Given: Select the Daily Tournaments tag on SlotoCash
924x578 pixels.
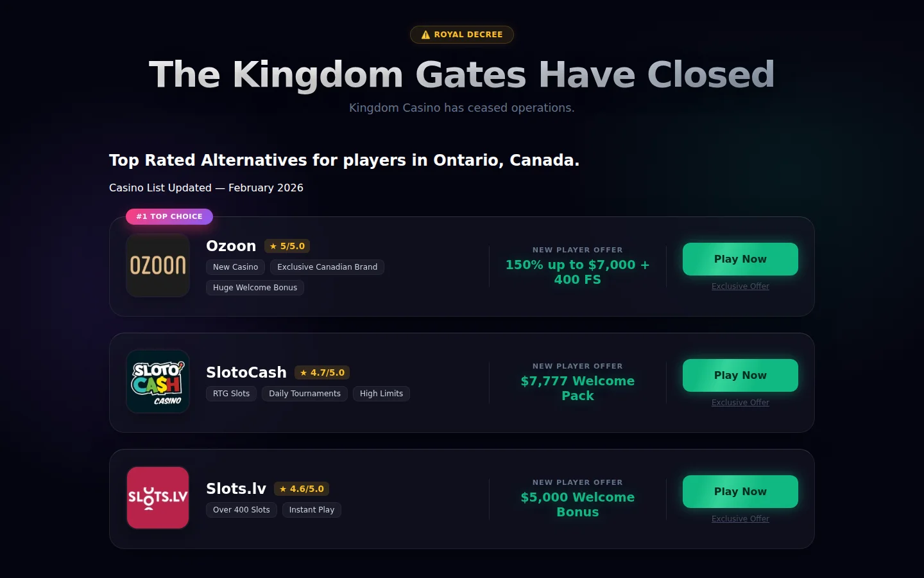Looking at the screenshot, I should tap(305, 394).
